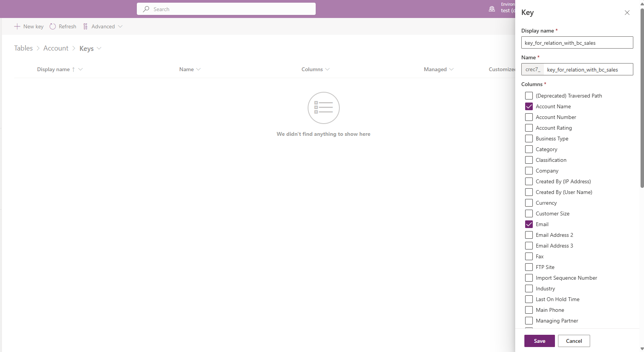This screenshot has width=644, height=352.
Task: Click the New key plus icon
Action: (x=17, y=26)
